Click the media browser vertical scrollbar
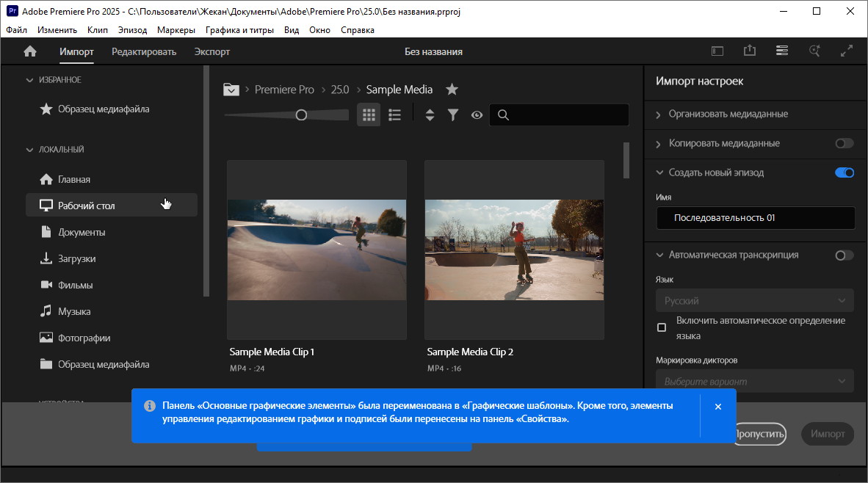868x483 pixels. [626, 161]
